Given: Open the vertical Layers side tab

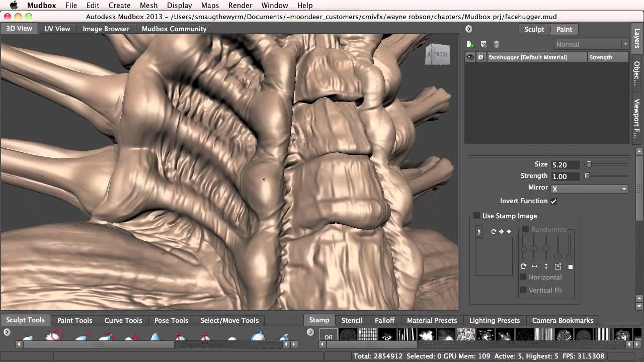Looking at the screenshot, I should [637, 38].
